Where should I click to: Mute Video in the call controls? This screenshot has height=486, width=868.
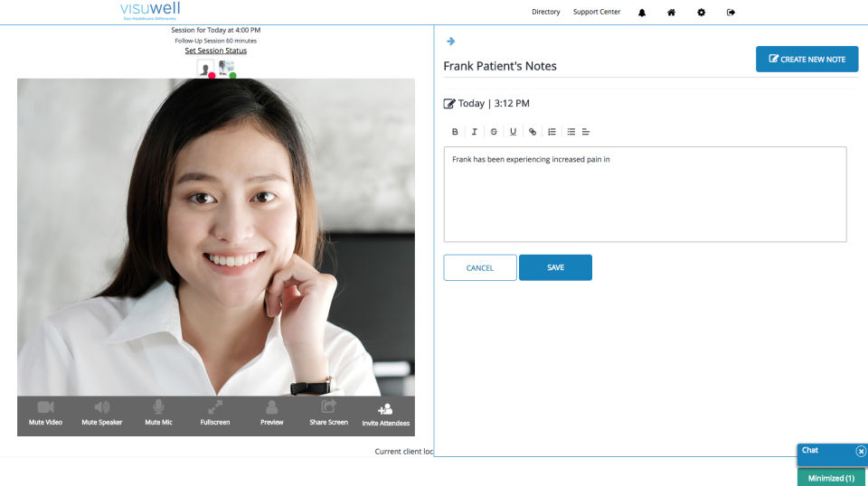pyautogui.click(x=45, y=414)
